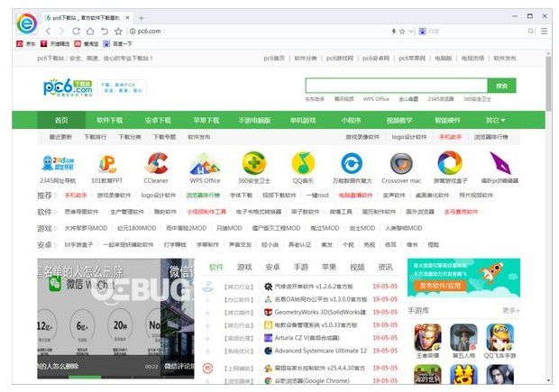
Task: Click the lightning speed mode icon
Action: coord(394,32)
